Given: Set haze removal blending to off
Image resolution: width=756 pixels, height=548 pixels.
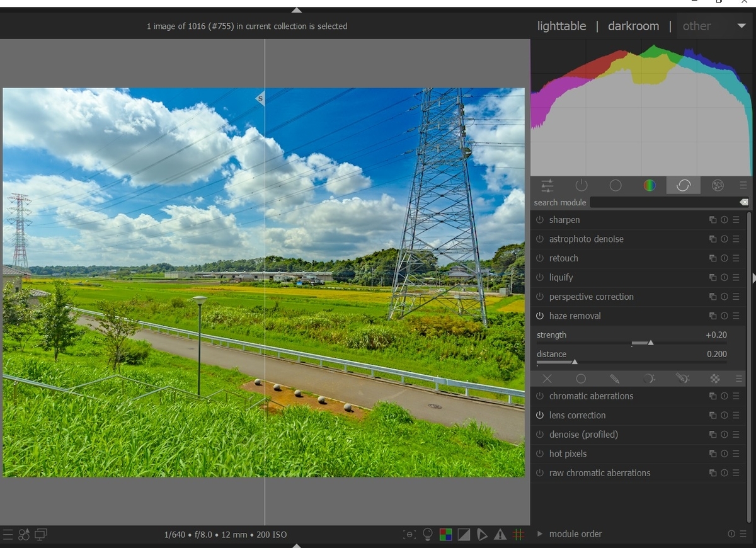Looking at the screenshot, I should click(x=547, y=379).
